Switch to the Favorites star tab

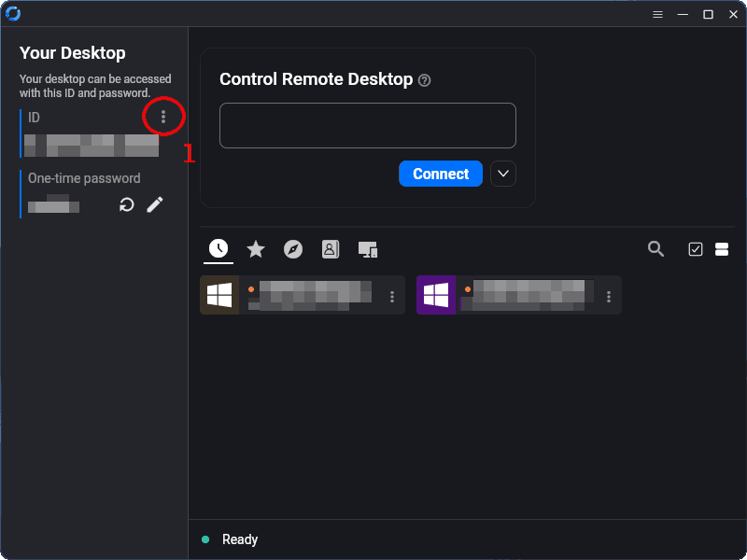(x=256, y=249)
